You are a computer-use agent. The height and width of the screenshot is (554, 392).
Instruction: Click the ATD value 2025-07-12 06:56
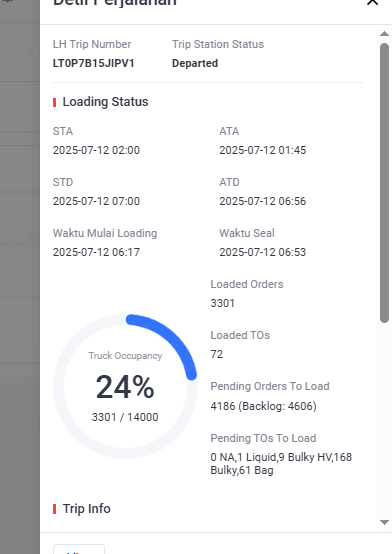(263, 201)
